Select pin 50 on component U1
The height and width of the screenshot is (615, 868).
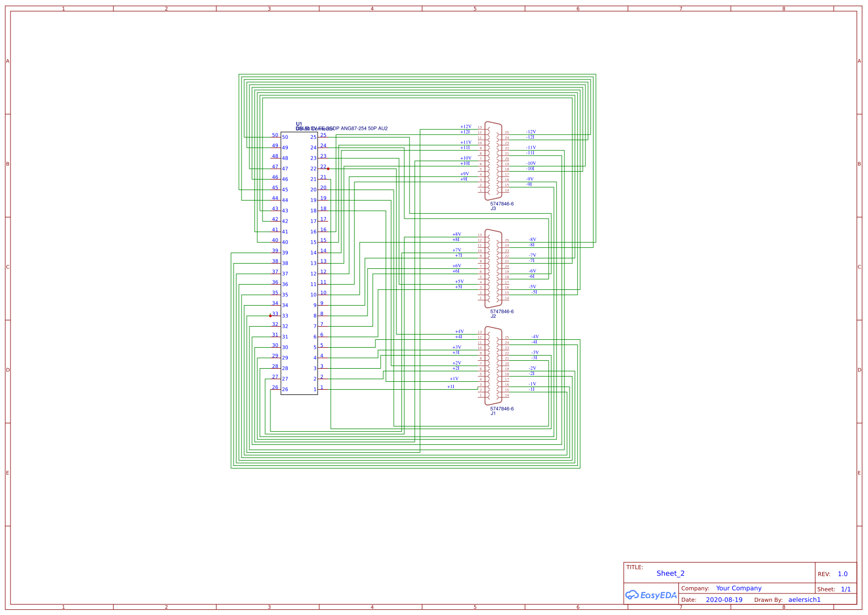[x=275, y=136]
